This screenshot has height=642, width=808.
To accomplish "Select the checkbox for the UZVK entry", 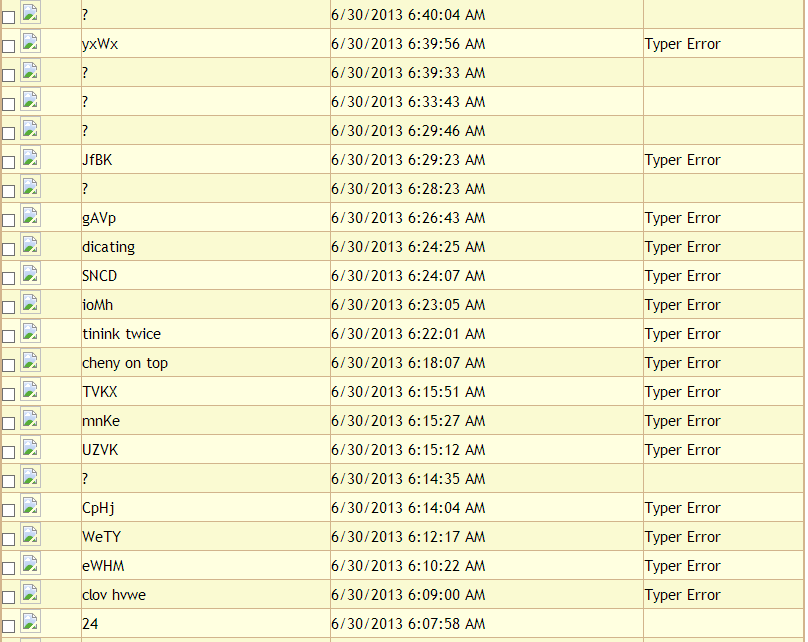I will click(9, 452).
